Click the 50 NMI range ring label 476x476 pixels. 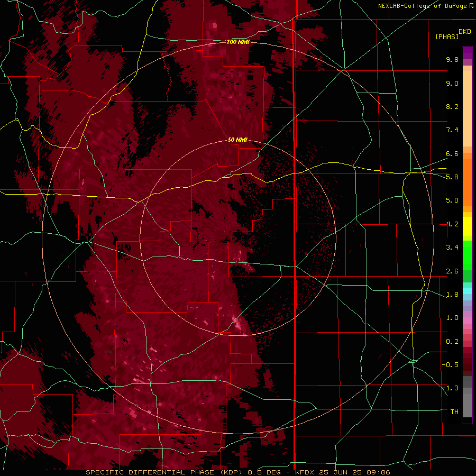(x=237, y=140)
